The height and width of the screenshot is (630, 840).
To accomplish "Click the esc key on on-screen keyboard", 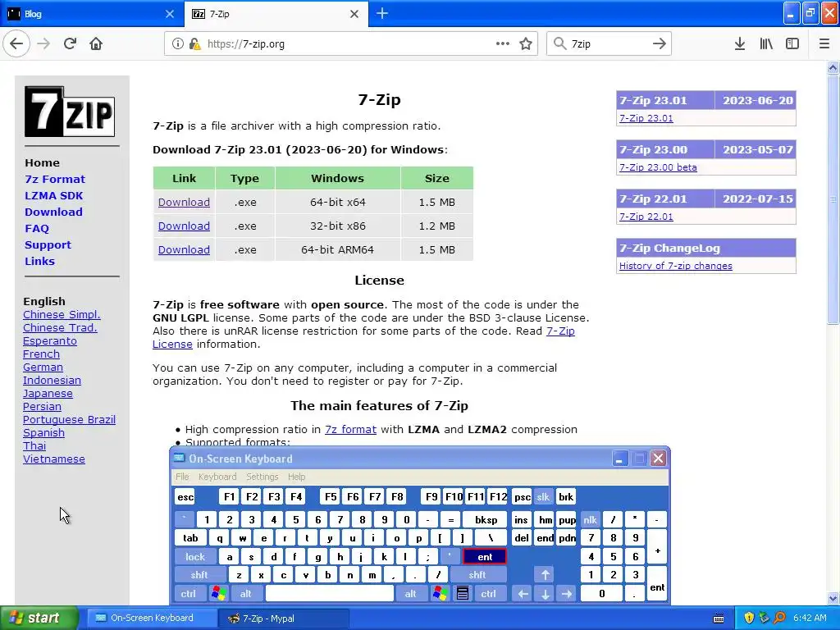I will (185, 496).
